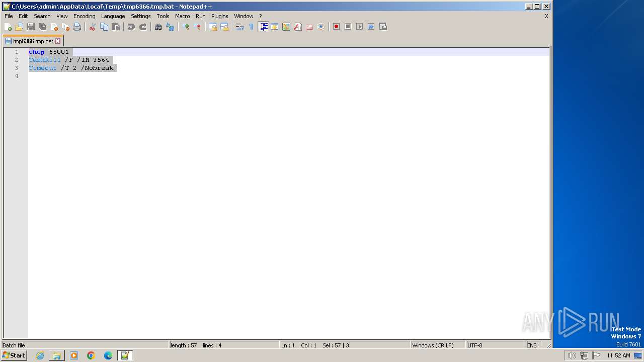Click the Copy toolbar icon
Viewport: 644px width, 362px height.
click(104, 27)
